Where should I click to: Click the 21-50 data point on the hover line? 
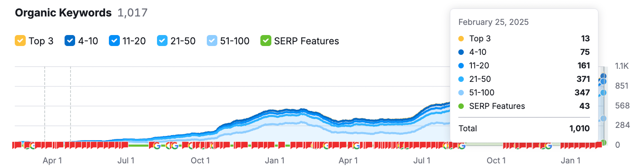tap(603, 92)
